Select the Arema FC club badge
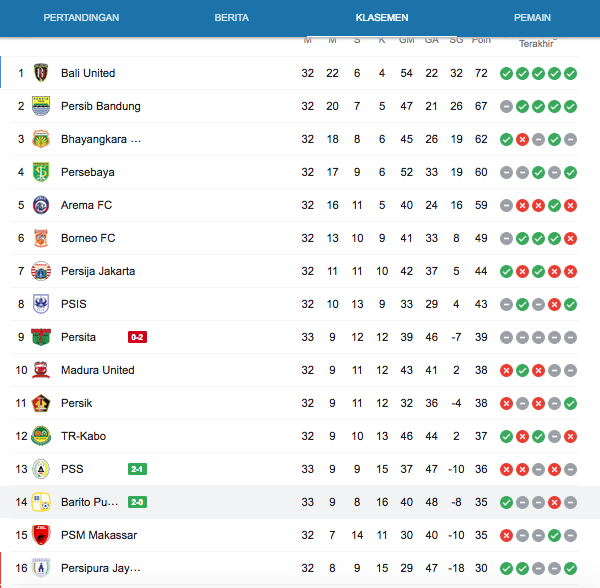 (41, 205)
